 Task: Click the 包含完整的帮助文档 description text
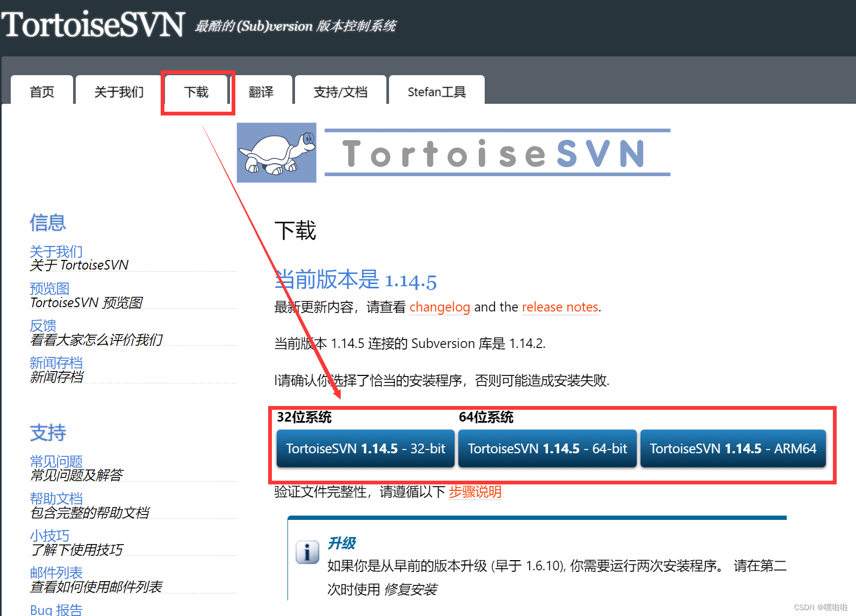point(90,512)
